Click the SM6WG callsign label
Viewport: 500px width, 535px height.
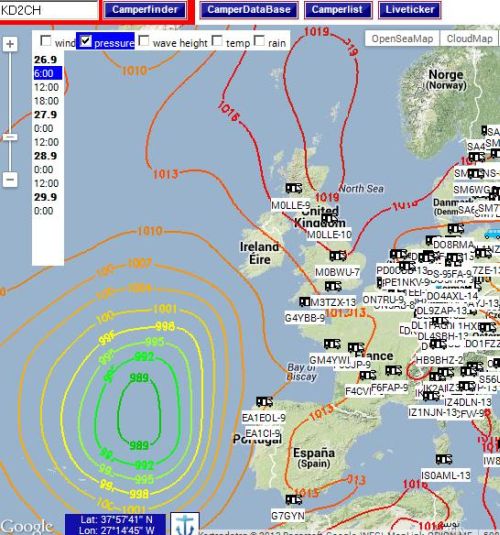(472, 189)
